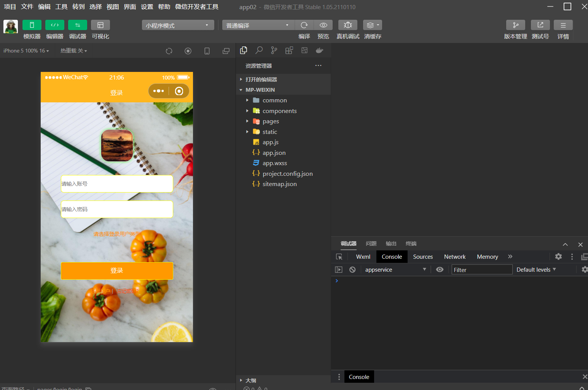Expand the components folder
This screenshot has height=390, width=588.
(x=283, y=111)
